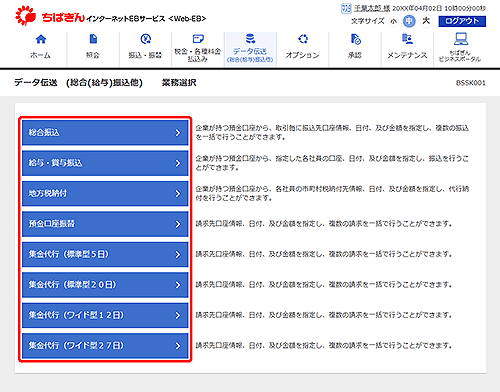Viewport: 500px width, 392px height.
Task: Click the メンテナンス menu label
Action: [407, 55]
